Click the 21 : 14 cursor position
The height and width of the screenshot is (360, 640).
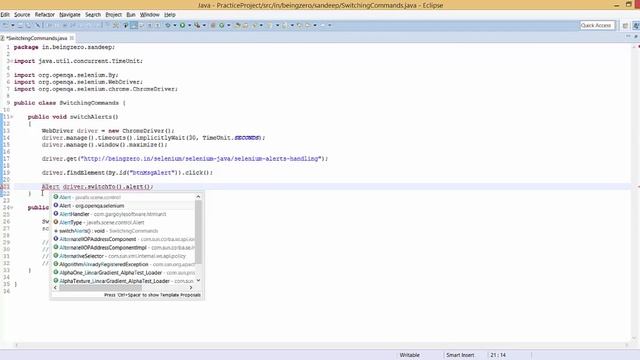pos(498,355)
